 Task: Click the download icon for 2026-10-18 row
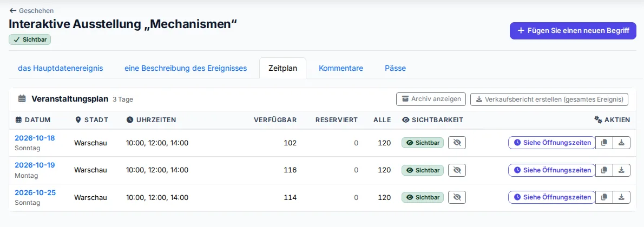coord(621,143)
